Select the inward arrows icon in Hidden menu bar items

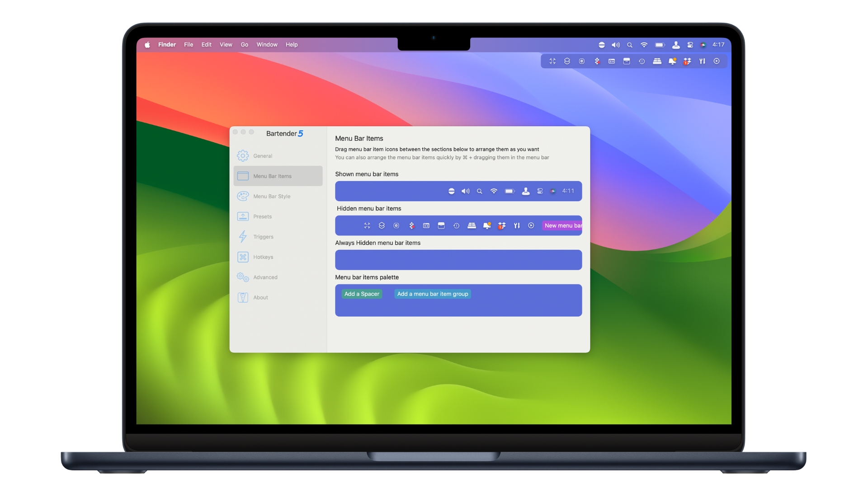point(367,225)
